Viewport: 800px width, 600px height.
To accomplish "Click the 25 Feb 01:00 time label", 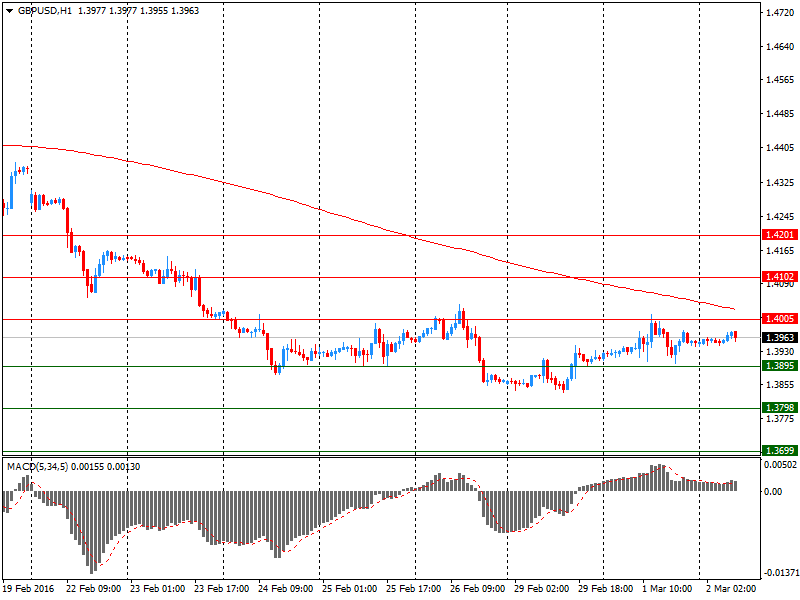I will 349,588.
